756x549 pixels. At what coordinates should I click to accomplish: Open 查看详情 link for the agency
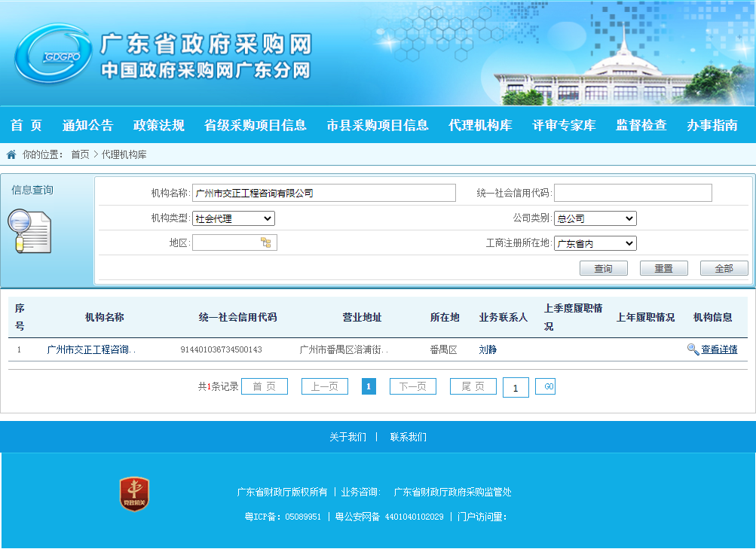click(719, 349)
